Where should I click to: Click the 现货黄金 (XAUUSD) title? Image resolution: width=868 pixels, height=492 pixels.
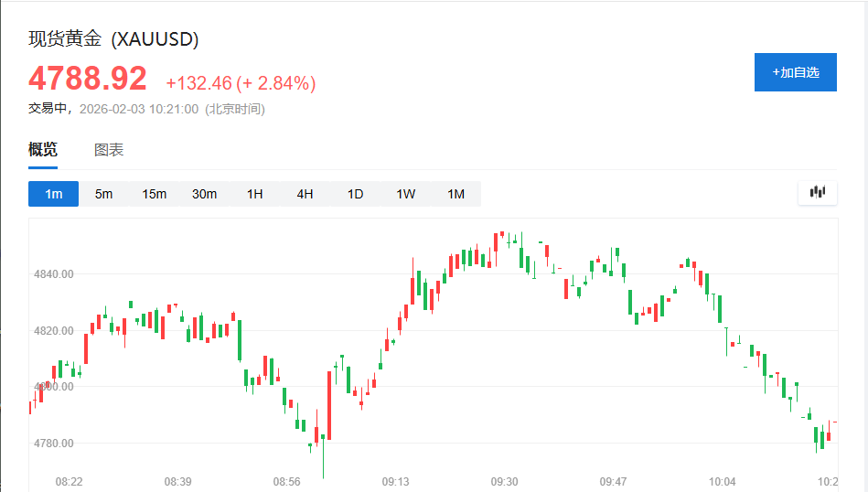pyautogui.click(x=113, y=39)
